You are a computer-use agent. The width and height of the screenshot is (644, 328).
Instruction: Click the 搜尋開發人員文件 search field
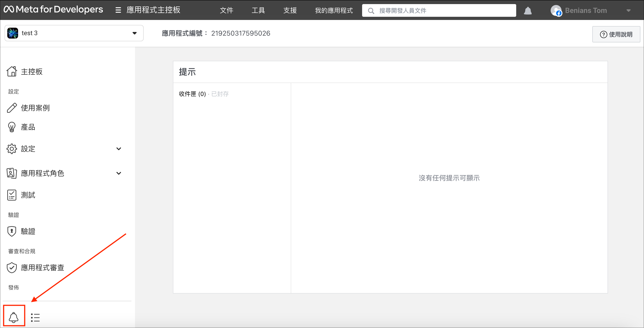[443, 10]
